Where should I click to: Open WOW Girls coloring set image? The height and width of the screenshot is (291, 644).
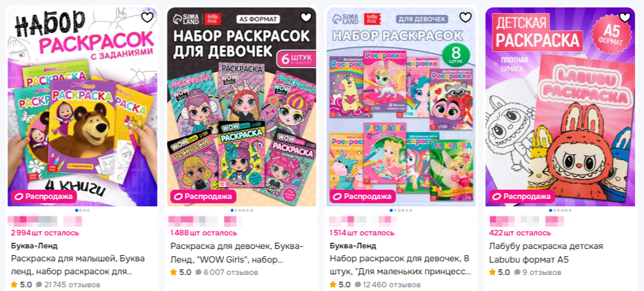[242, 107]
